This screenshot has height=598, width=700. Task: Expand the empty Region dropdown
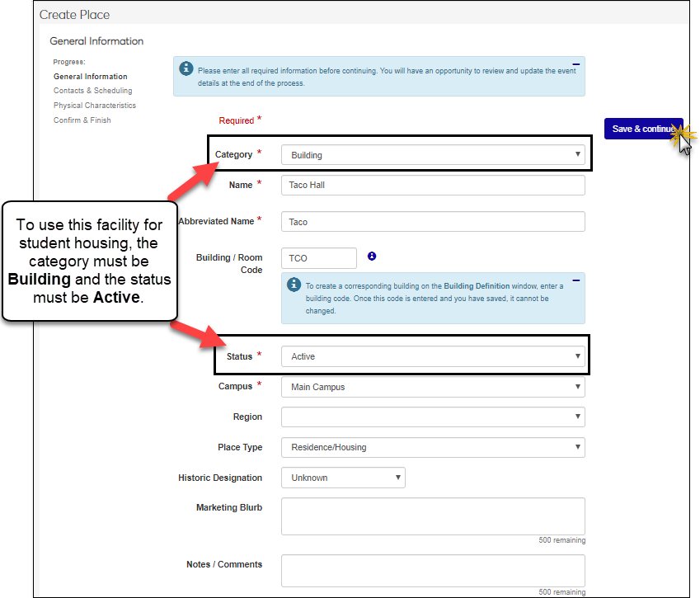pos(433,417)
